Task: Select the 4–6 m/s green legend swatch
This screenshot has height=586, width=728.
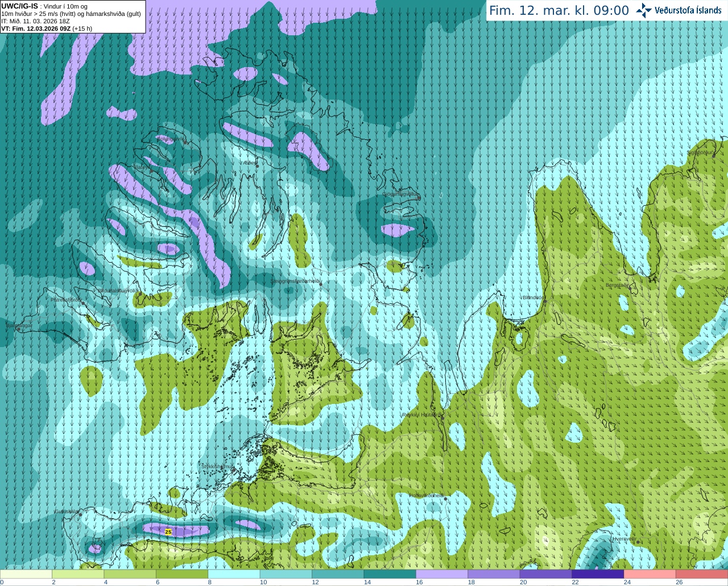Action: pyautogui.click(x=130, y=574)
